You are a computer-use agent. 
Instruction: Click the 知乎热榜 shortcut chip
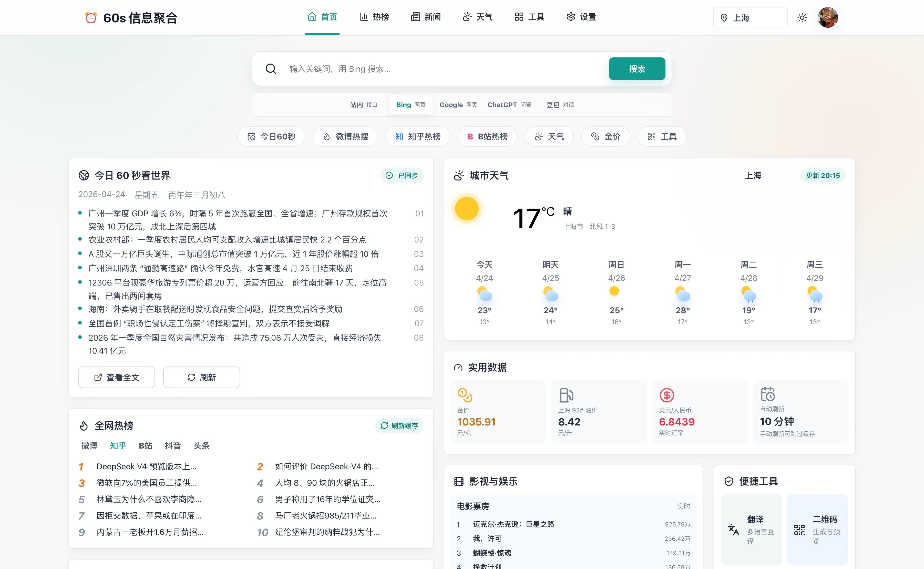click(x=418, y=137)
